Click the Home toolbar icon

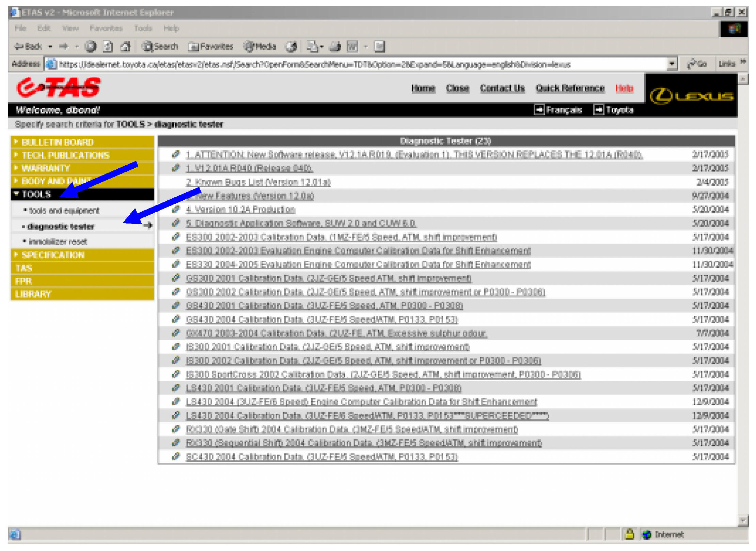point(126,46)
